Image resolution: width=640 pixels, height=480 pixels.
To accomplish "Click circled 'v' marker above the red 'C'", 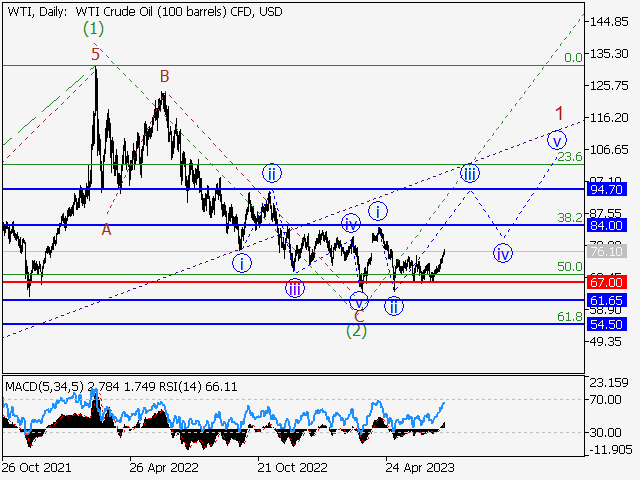I will (359, 302).
